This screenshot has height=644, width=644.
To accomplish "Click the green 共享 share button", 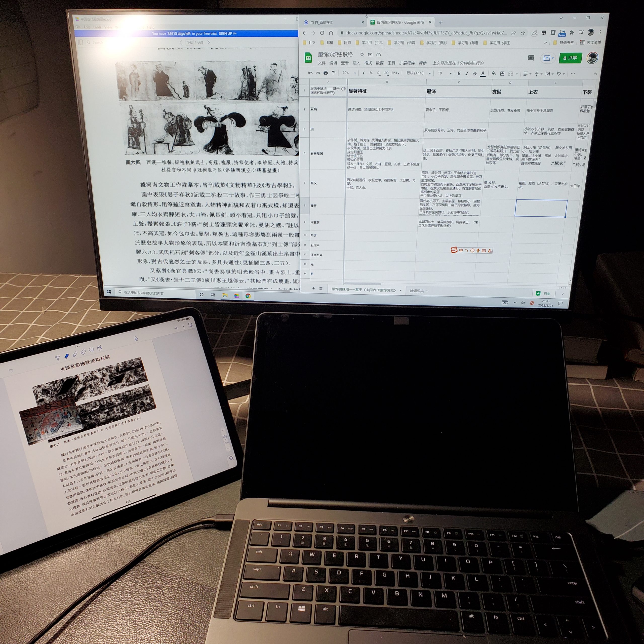I will [570, 58].
